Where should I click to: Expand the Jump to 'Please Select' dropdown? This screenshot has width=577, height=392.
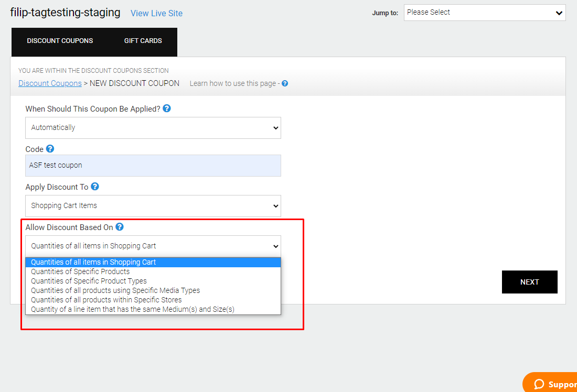[x=485, y=13]
